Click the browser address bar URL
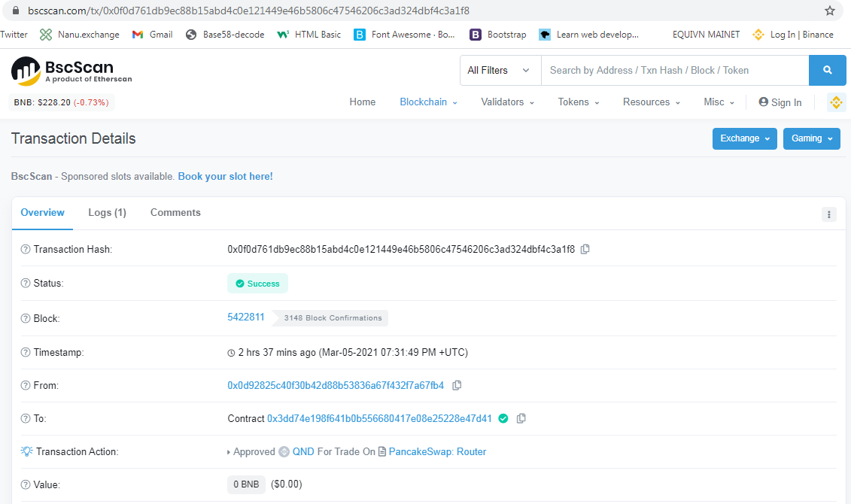The image size is (851, 504). click(248, 11)
